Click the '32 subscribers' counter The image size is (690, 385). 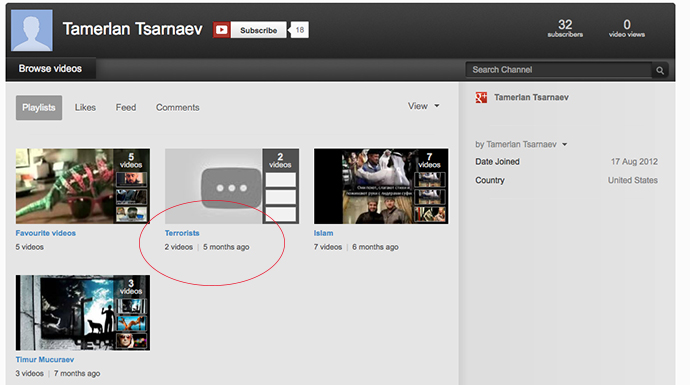click(565, 28)
